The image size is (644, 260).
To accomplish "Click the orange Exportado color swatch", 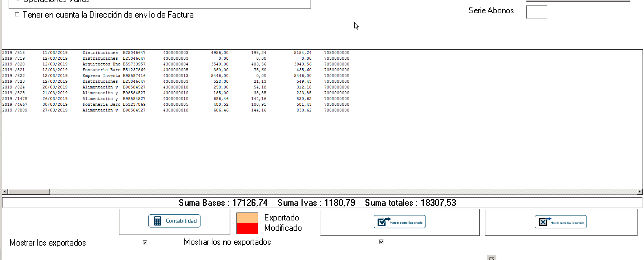I will pos(247,218).
